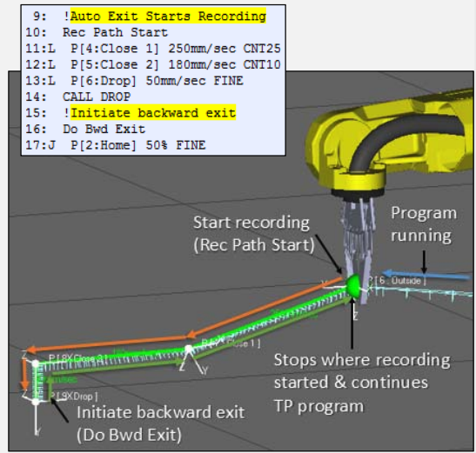Click line 17 'P[2:Home] 50% FINE'
Viewport: 476px width, 453px height.
(x=116, y=145)
